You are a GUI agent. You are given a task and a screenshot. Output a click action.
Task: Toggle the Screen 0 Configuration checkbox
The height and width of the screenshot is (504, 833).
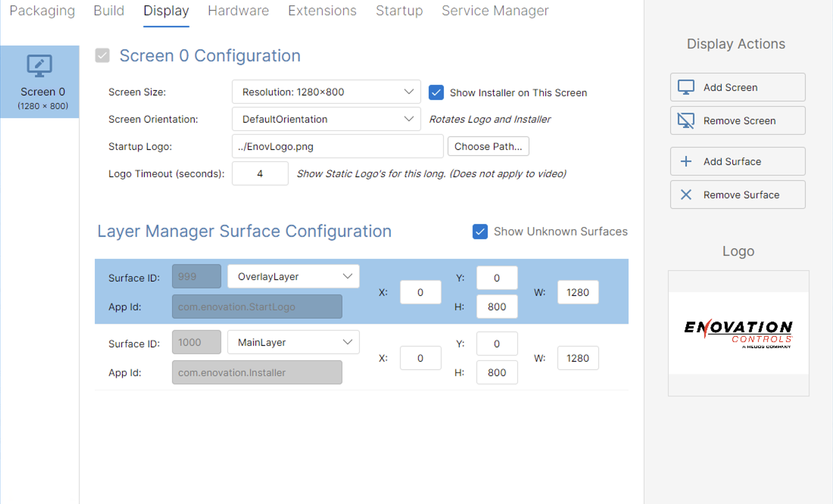click(102, 56)
